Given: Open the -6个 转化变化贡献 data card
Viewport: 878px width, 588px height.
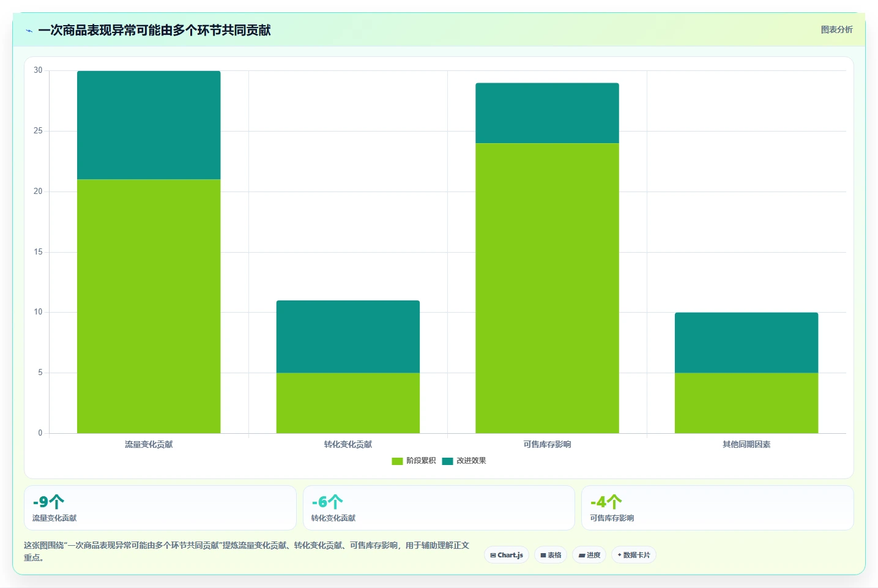Looking at the screenshot, I should [x=439, y=508].
